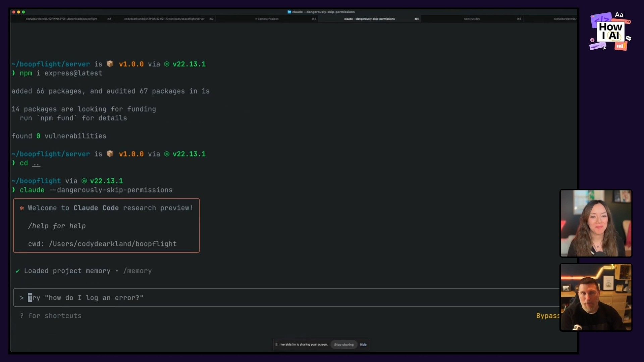The width and height of the screenshot is (644, 362).
Task: Click '14 packages are looking for funding'
Action: (x=84, y=109)
